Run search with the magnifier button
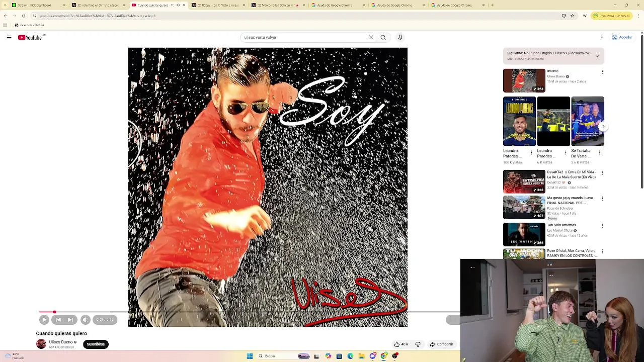 (383, 37)
